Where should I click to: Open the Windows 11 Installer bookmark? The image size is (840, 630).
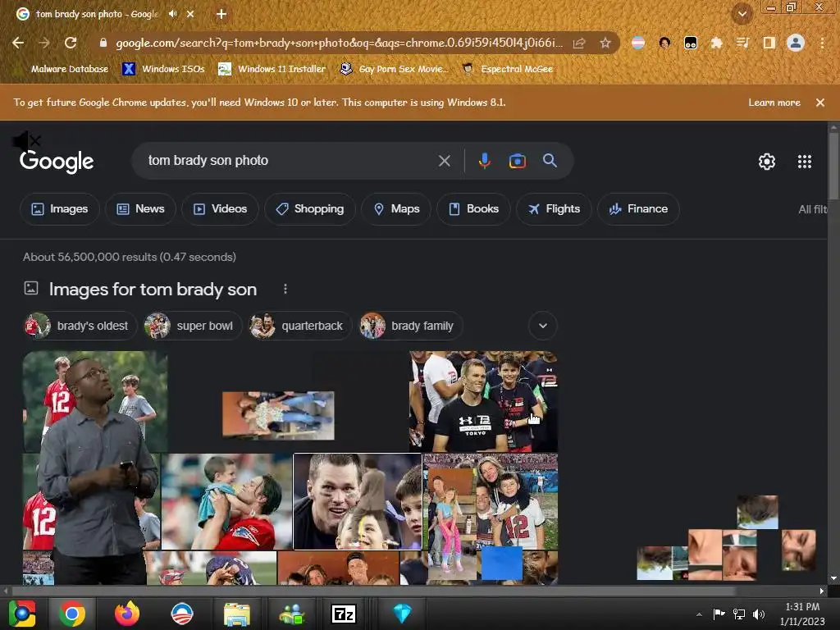coord(272,69)
